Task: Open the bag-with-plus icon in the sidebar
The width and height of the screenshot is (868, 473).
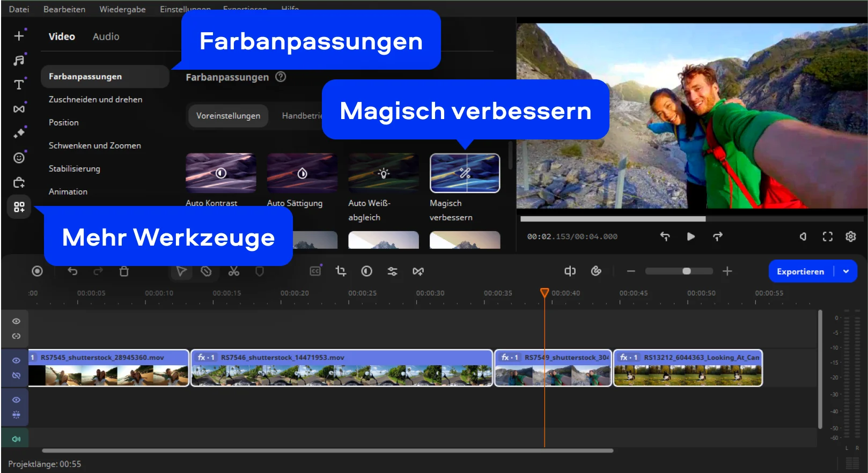Action: pyautogui.click(x=19, y=182)
